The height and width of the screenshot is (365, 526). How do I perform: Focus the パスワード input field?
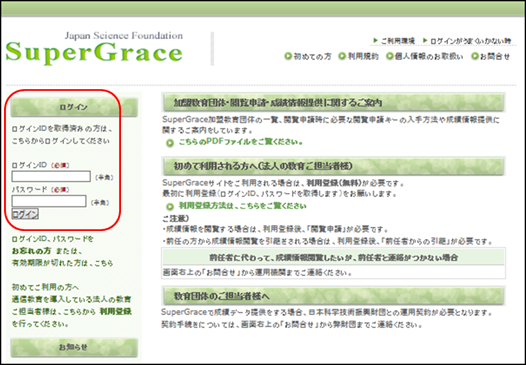click(49, 201)
